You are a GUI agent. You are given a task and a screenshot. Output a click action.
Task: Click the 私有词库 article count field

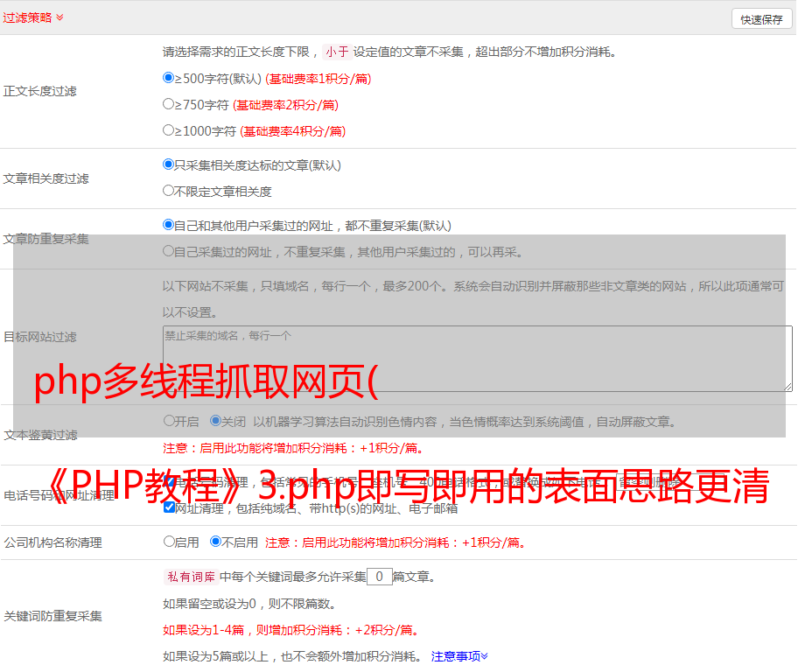[379, 577]
